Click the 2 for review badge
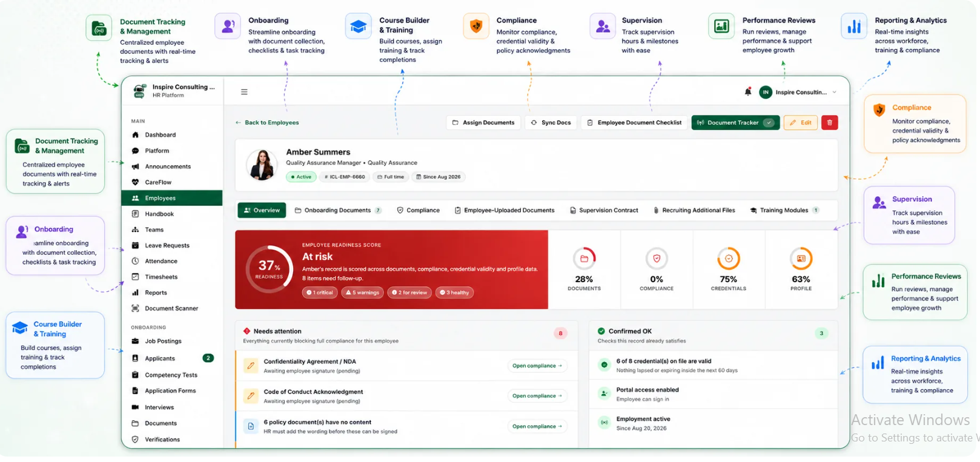The width and height of the screenshot is (980, 462). pos(409,292)
